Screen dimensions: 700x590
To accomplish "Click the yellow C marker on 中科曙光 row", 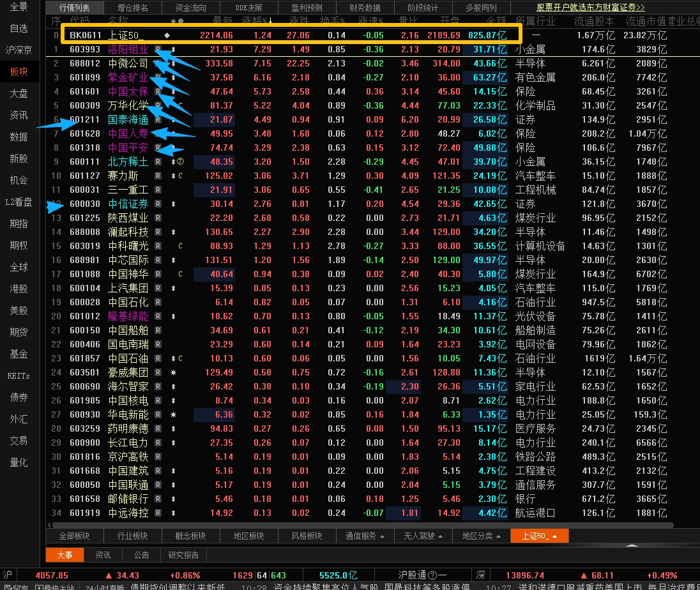I will coord(180,246).
